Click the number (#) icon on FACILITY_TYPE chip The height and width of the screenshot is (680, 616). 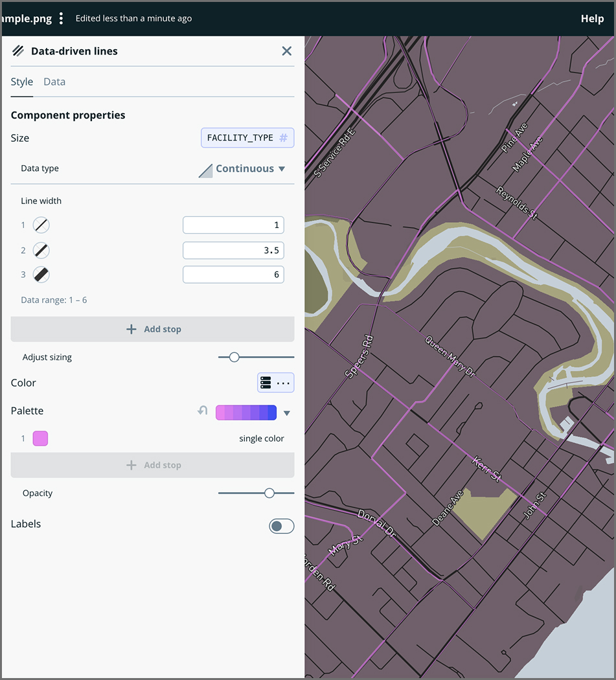pyautogui.click(x=285, y=138)
